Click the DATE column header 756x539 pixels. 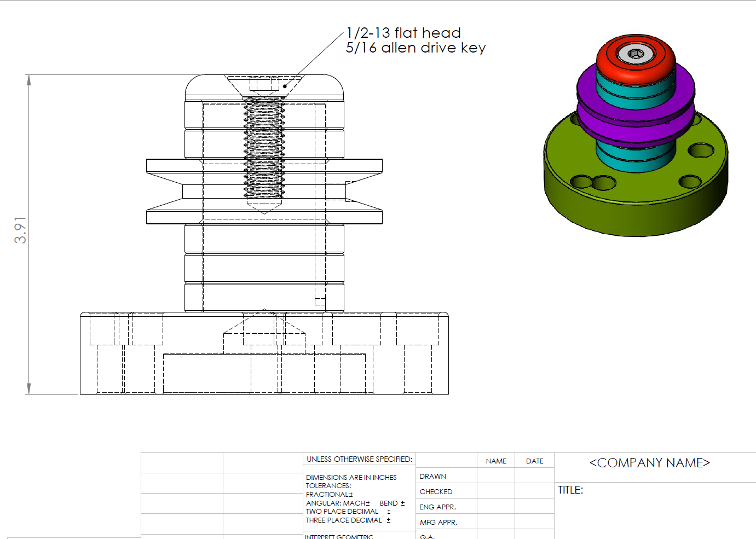(x=534, y=461)
